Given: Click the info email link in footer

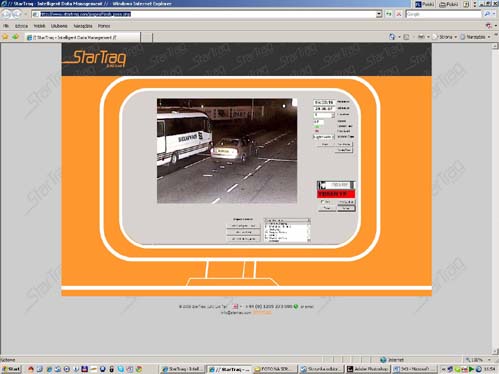Looking at the screenshot, I should (x=235, y=313).
